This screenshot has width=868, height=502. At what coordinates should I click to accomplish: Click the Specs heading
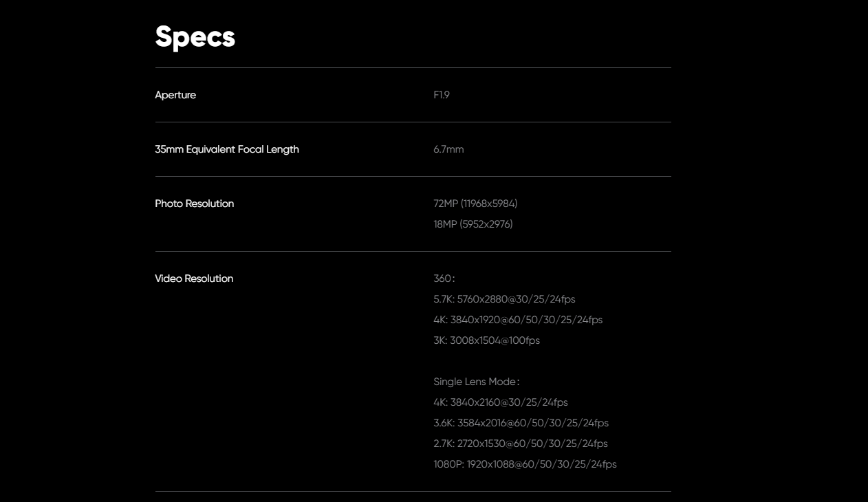click(195, 37)
